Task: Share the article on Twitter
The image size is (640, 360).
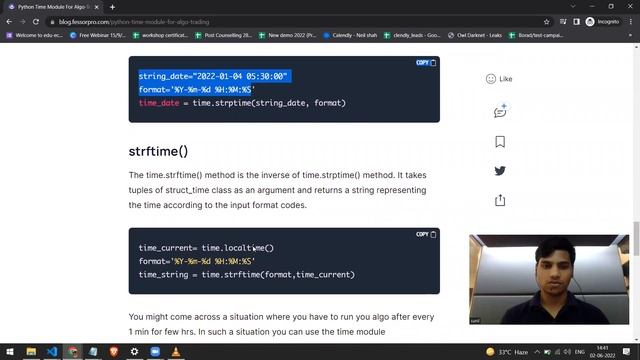Action: 500,171
